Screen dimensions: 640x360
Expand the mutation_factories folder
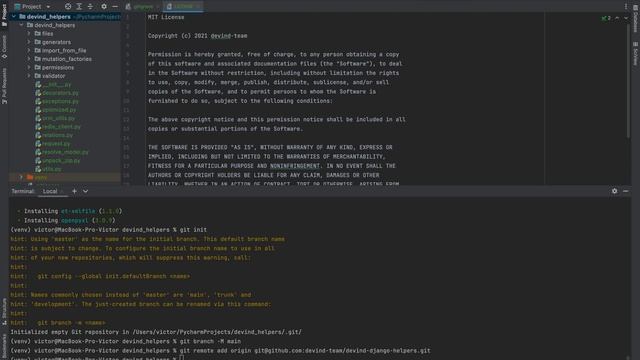coord(29,59)
